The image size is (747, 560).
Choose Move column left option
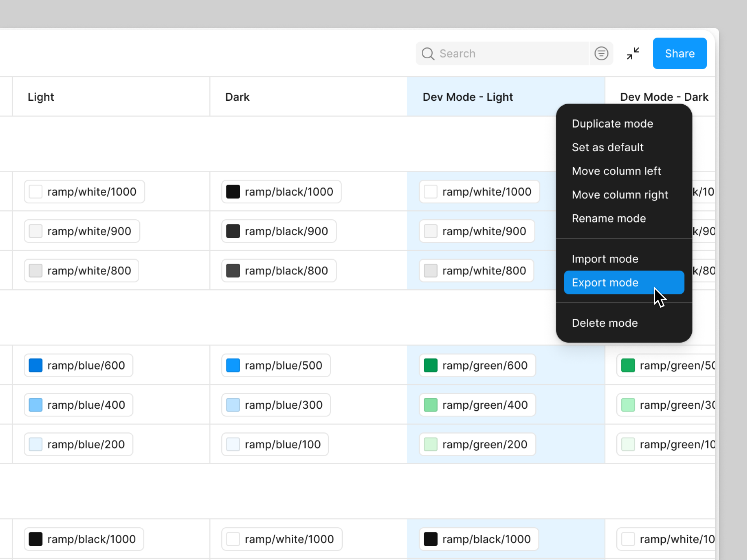(616, 171)
